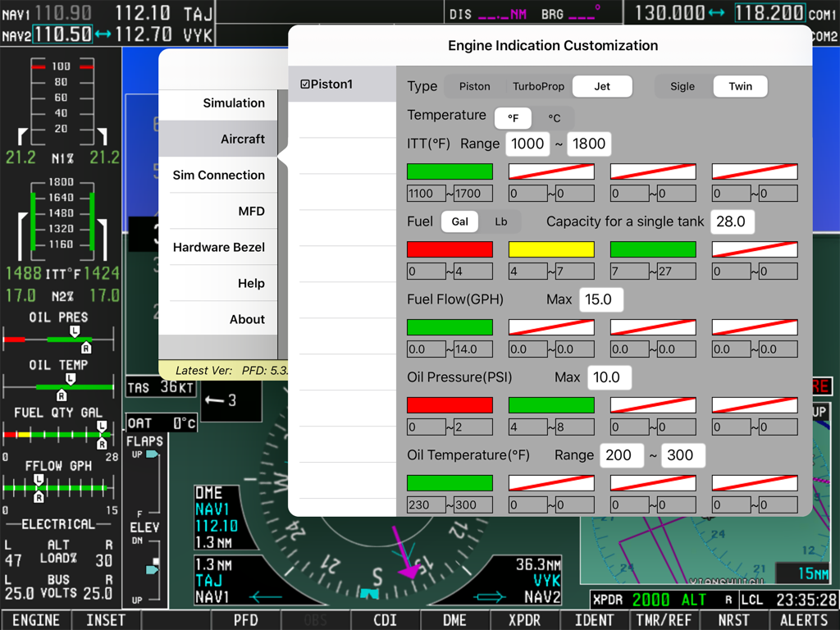
Task: Select Piston engine type
Action: tap(476, 85)
